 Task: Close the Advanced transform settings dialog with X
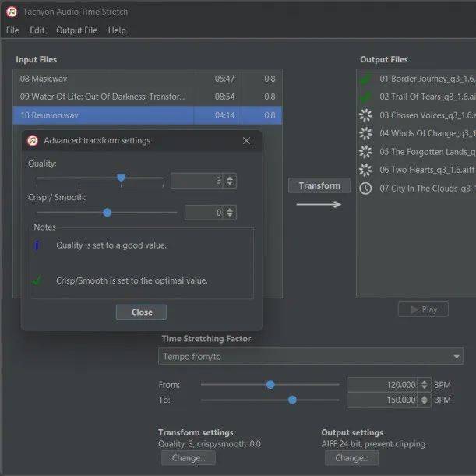tap(246, 141)
